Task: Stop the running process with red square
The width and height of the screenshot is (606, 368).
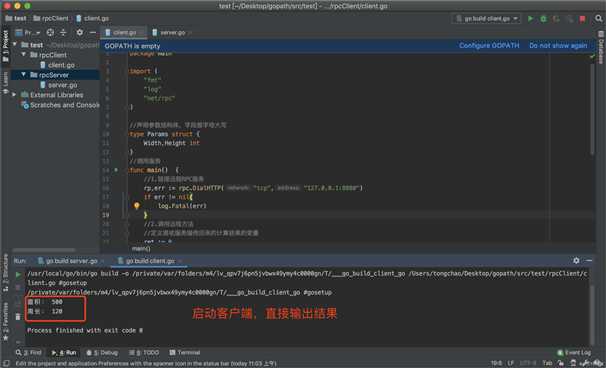Action: tap(582, 19)
